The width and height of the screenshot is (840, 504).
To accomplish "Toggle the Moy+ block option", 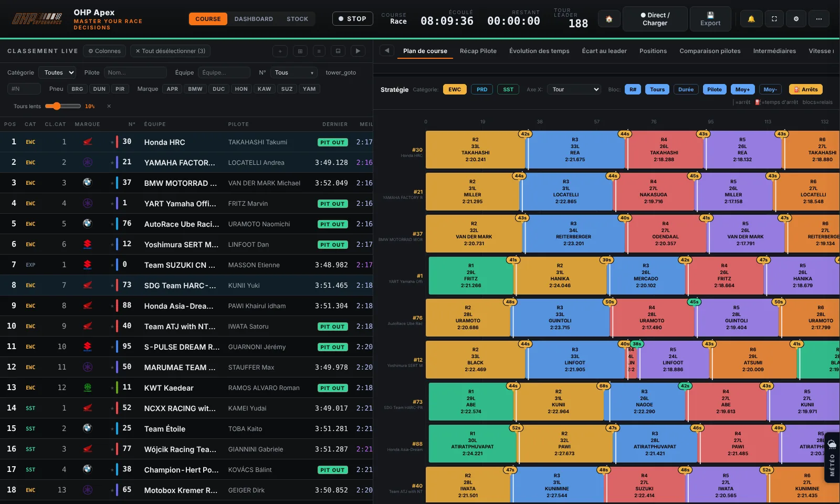I will pos(742,89).
